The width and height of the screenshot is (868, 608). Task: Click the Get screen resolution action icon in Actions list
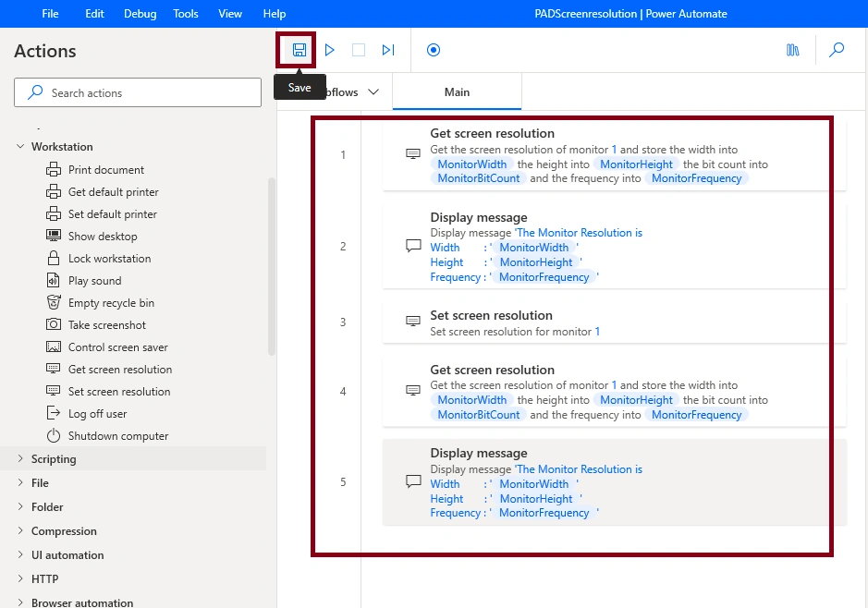[53, 369]
